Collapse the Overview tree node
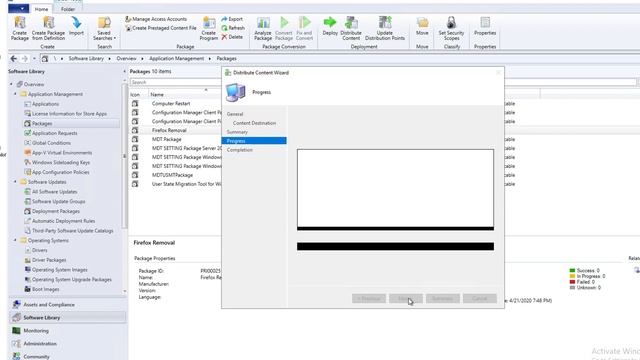 [x=11, y=84]
